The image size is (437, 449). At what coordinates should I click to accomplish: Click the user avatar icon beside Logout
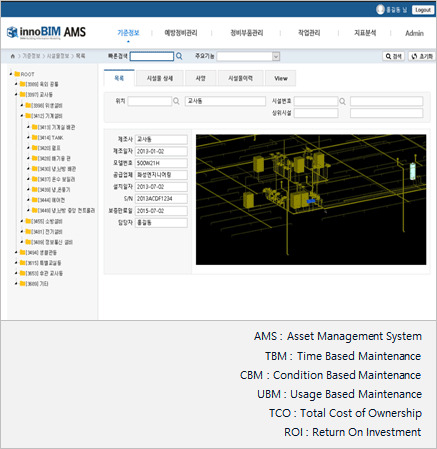point(380,9)
